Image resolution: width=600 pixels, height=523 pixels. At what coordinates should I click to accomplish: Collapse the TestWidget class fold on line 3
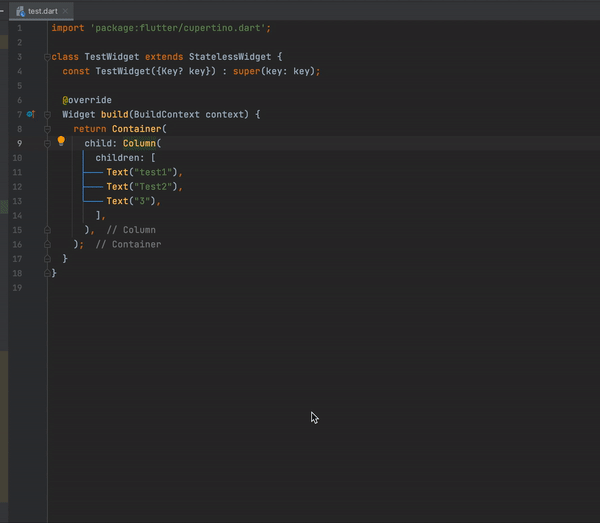[x=47, y=57]
